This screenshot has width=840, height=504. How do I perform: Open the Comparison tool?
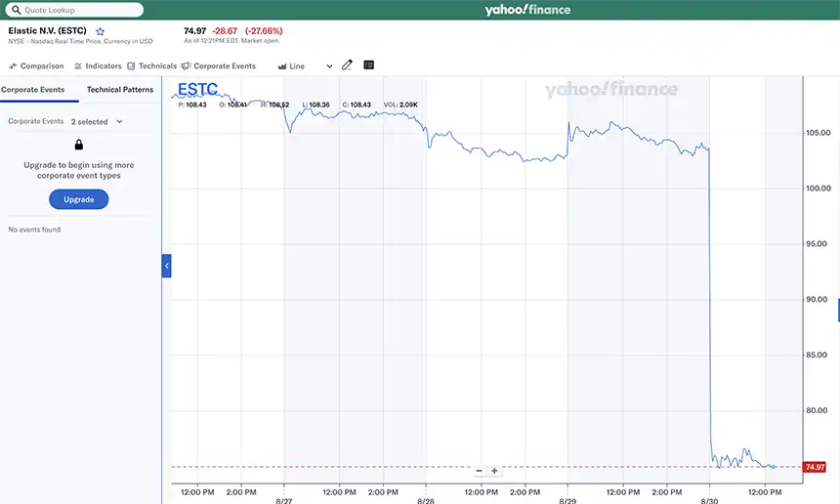(x=36, y=66)
